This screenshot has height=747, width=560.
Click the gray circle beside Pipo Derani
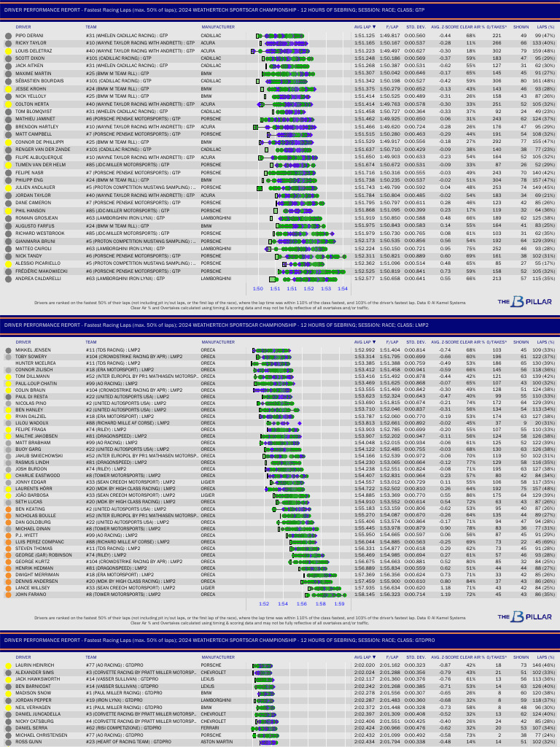8,36
